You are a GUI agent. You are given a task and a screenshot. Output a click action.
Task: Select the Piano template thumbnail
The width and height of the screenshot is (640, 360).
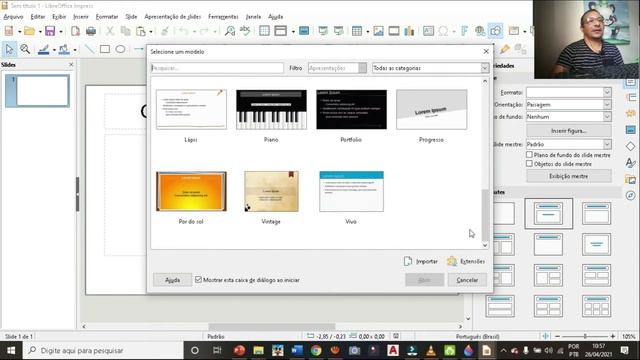[x=271, y=109]
